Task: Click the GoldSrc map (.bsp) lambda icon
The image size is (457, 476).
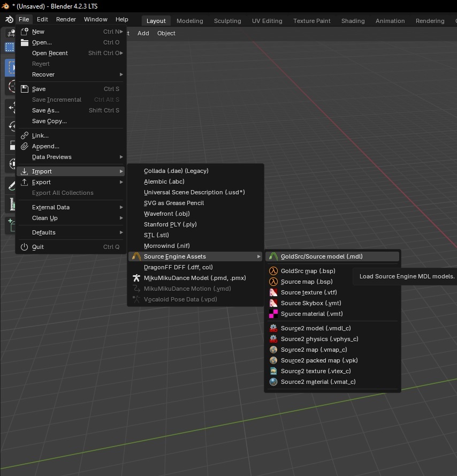Action: (273, 271)
